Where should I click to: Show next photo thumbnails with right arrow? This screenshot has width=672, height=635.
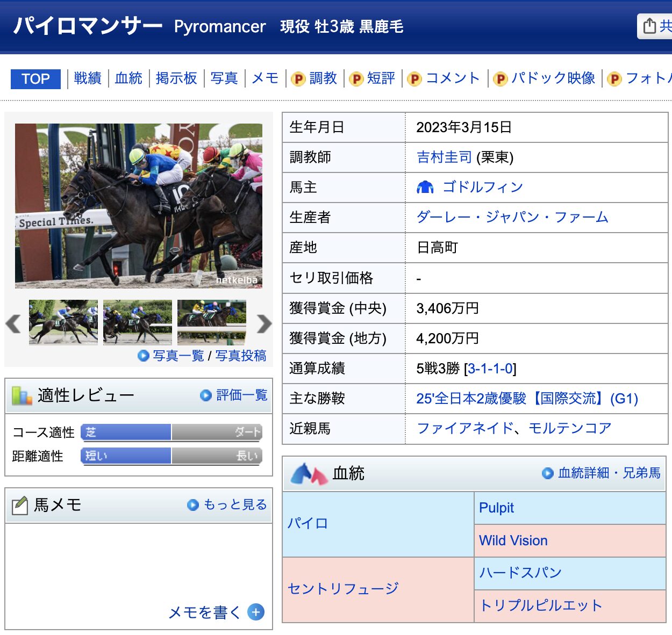coord(264,324)
